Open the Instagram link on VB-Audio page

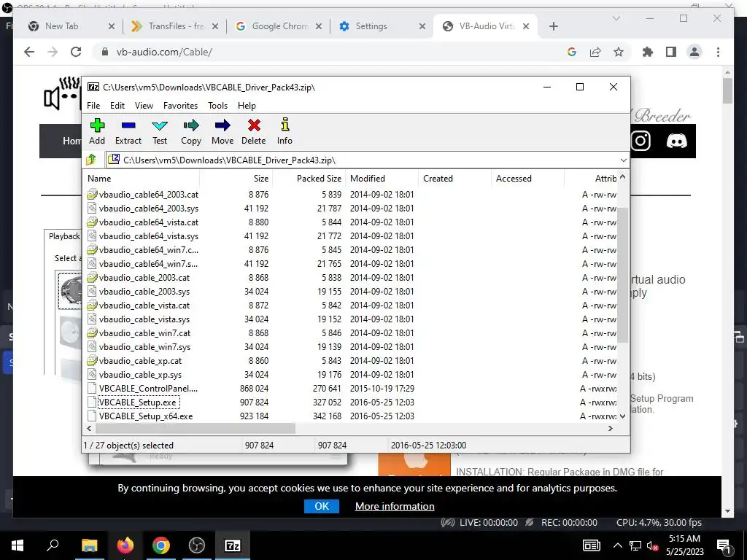(640, 141)
